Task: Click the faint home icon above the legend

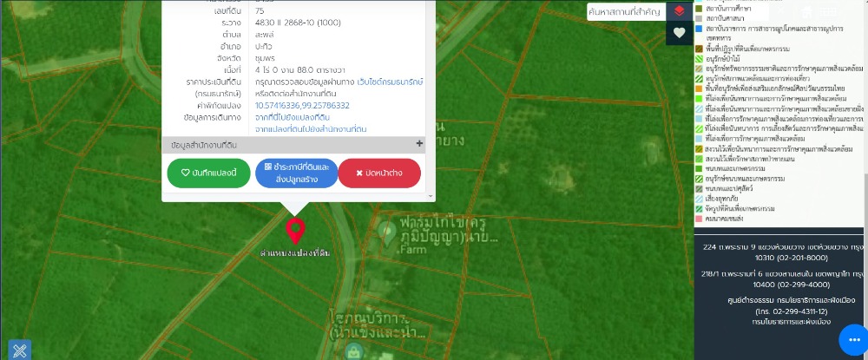Action: tap(809, 12)
